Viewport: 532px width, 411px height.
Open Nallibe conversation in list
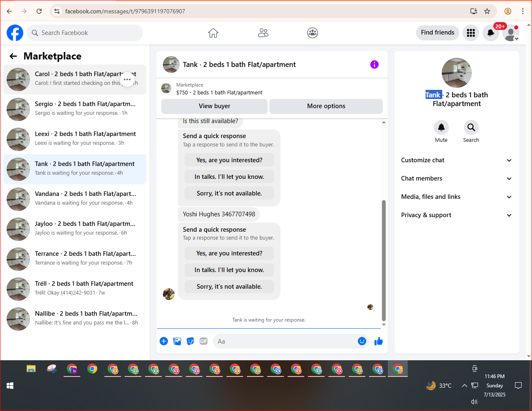pos(75,319)
